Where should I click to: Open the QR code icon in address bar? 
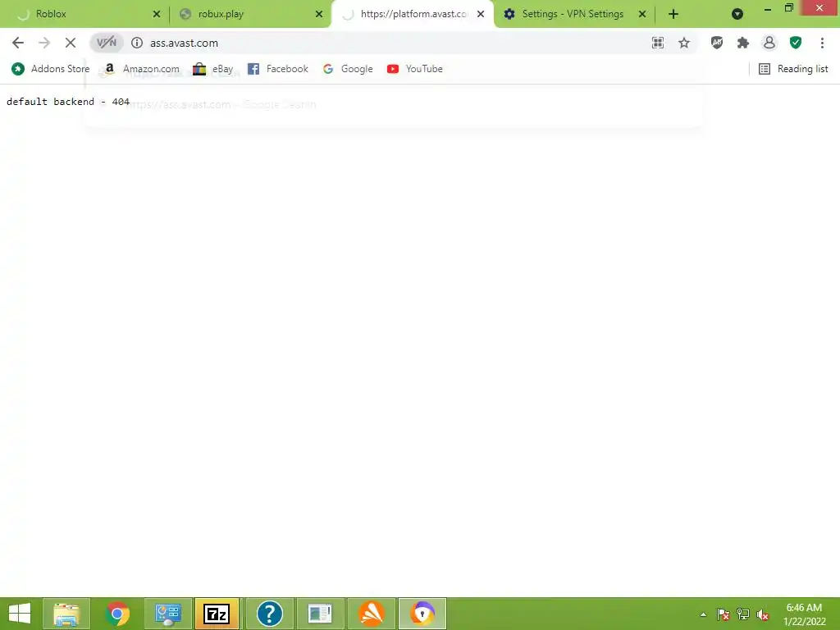coord(658,43)
